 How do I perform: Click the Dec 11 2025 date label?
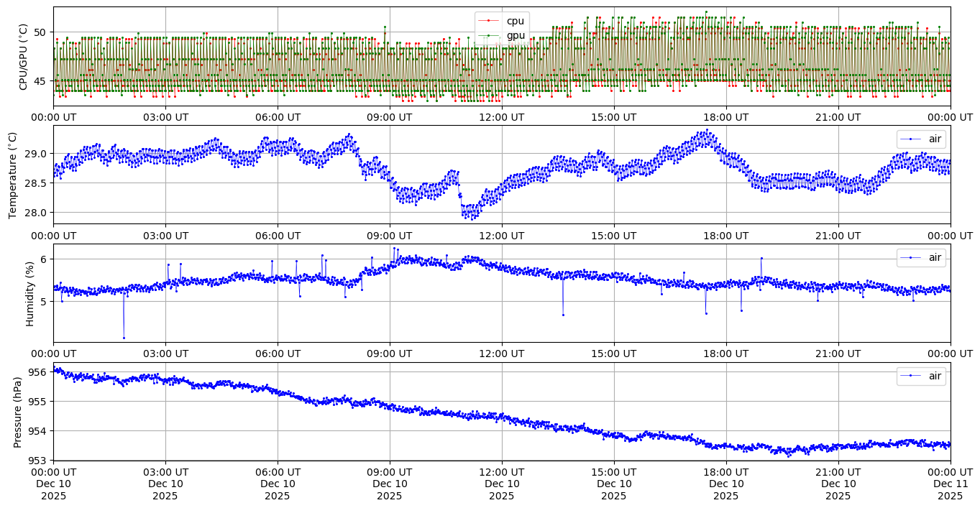pos(950,484)
